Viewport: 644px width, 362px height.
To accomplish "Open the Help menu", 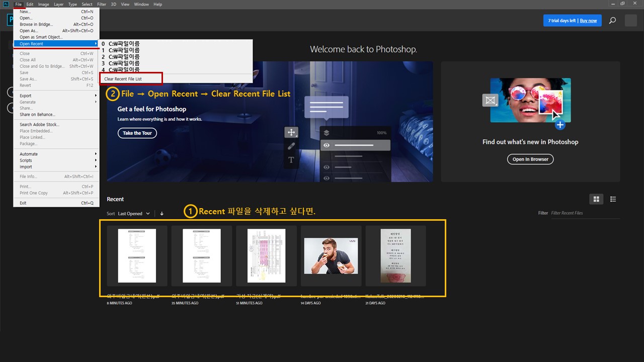I will tap(157, 4).
